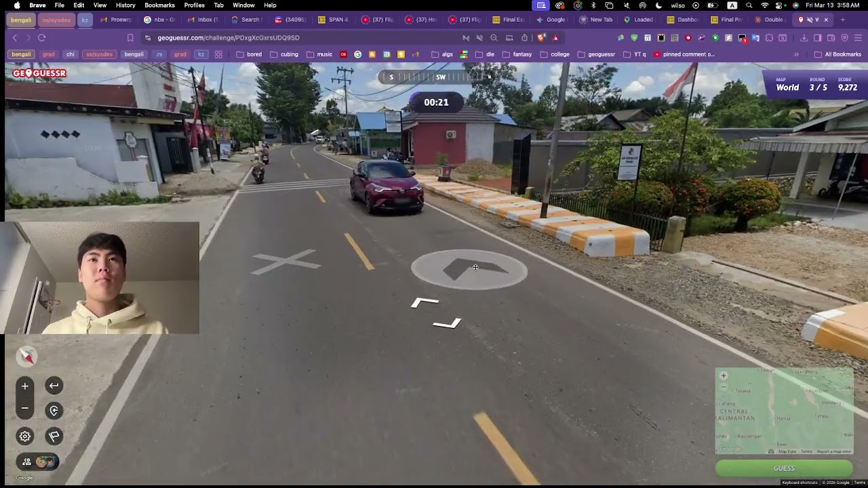Open Brave VPN shield icon
Screen dimensions: 868x488
coord(844,38)
